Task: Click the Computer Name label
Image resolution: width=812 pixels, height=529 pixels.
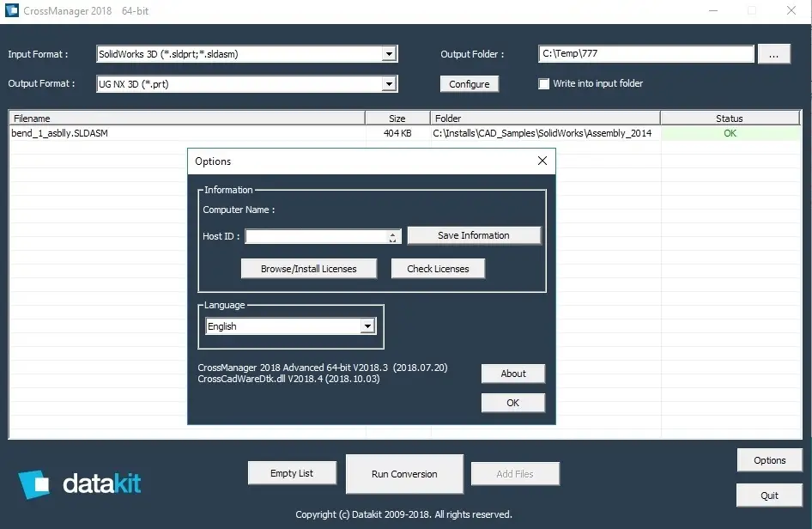Action: click(239, 210)
